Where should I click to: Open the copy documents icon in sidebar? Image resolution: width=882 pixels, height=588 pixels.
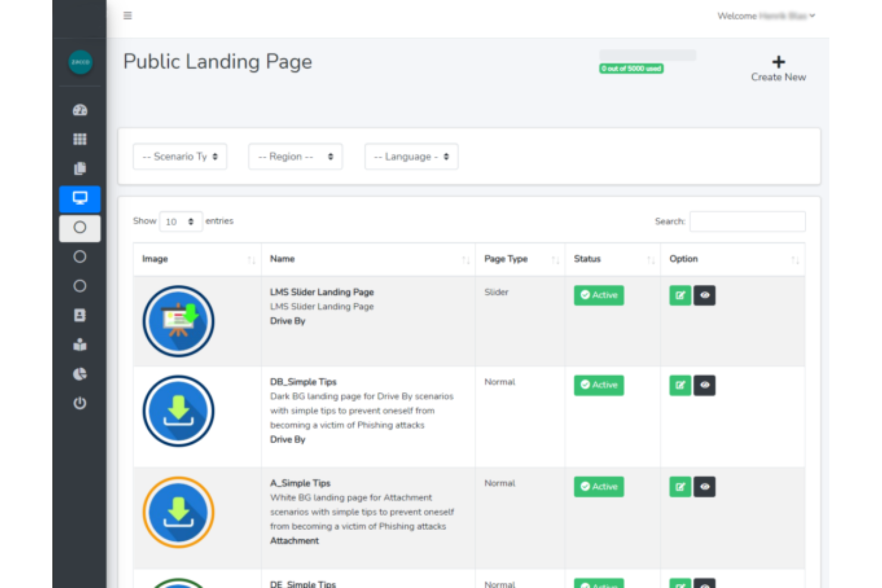point(80,168)
